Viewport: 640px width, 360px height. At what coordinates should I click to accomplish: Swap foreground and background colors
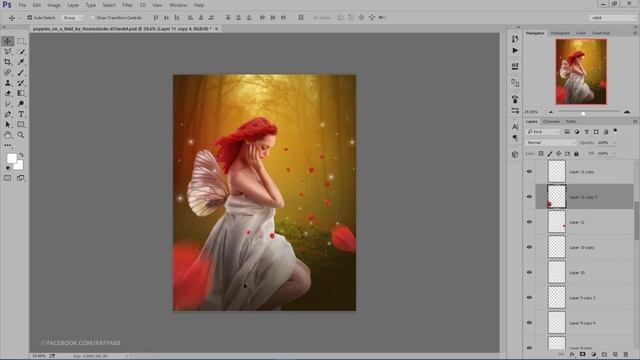tap(21, 156)
